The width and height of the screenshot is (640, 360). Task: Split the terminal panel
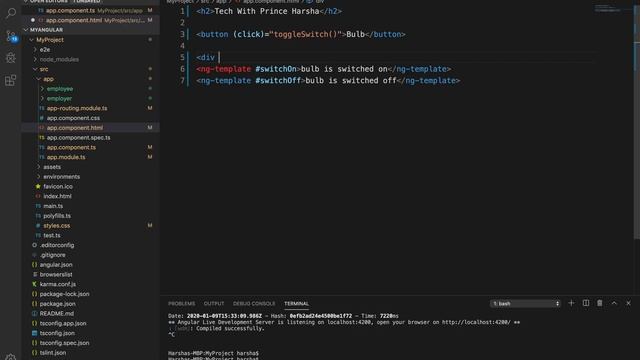(586, 303)
